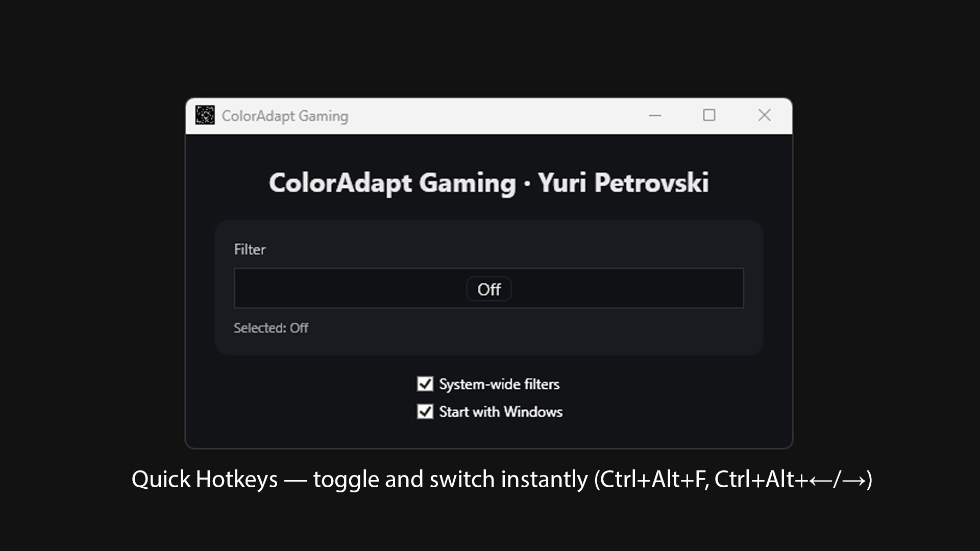Click the Selected: Off status text

pyautogui.click(x=271, y=328)
